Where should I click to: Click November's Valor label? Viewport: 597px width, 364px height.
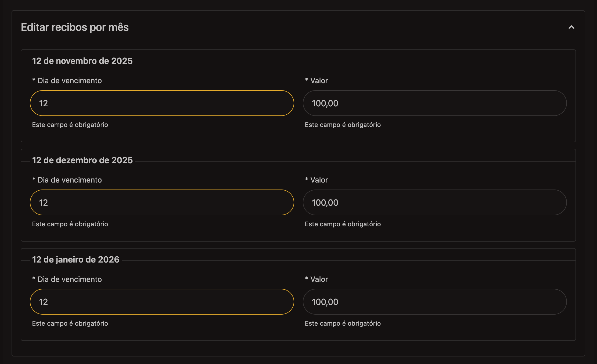click(x=319, y=81)
